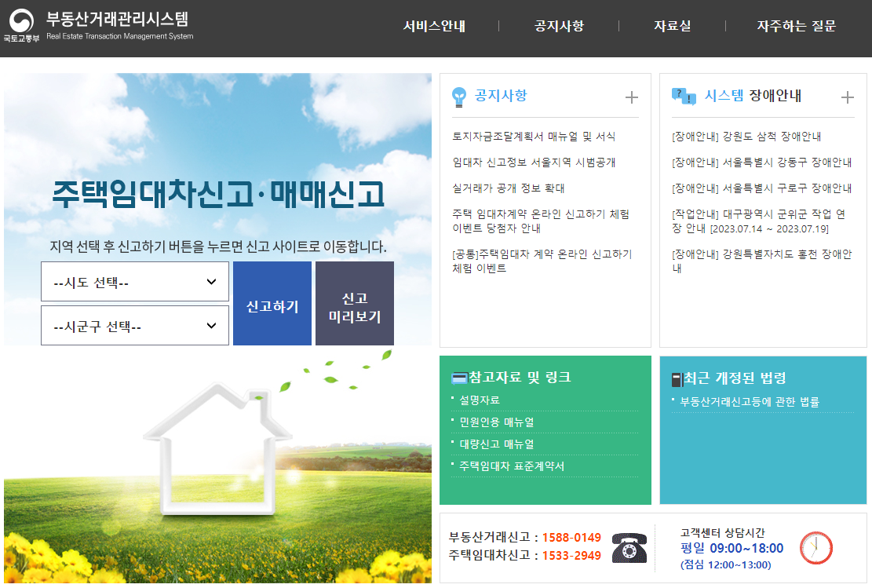872x588 pixels.
Task: Open notice 온라인 신고하기 체험 이벤트 당첨자 안내
Action: pos(540,221)
